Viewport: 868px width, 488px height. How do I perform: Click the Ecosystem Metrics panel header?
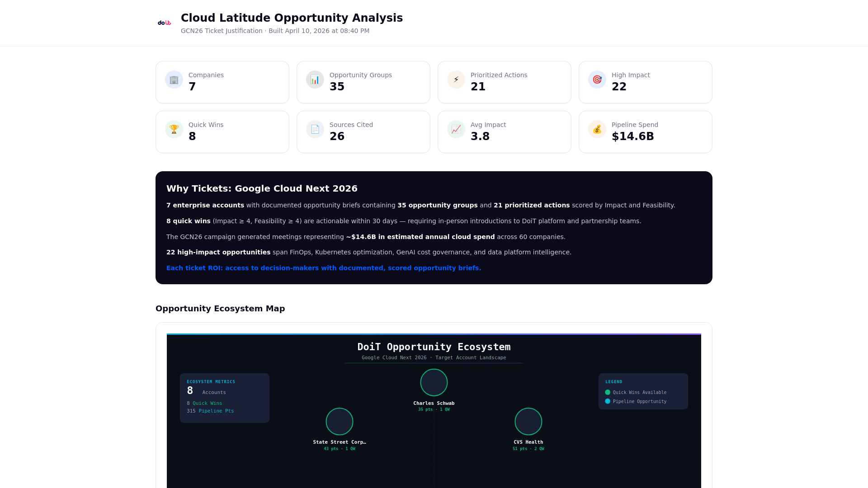211,382
